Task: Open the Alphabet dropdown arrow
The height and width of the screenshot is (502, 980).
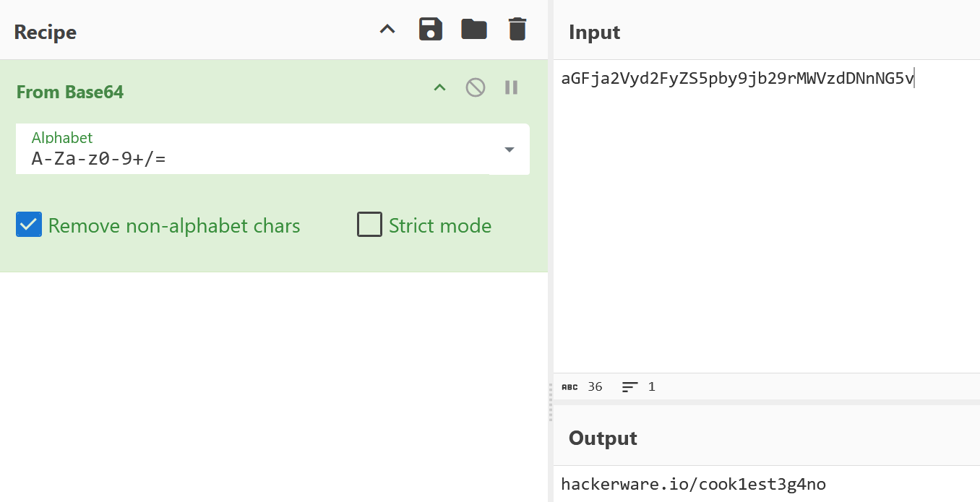Action: 510,150
